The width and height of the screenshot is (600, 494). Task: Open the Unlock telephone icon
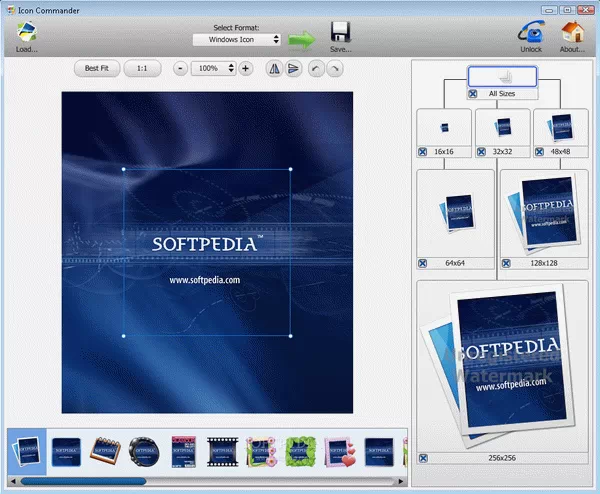coord(530,31)
